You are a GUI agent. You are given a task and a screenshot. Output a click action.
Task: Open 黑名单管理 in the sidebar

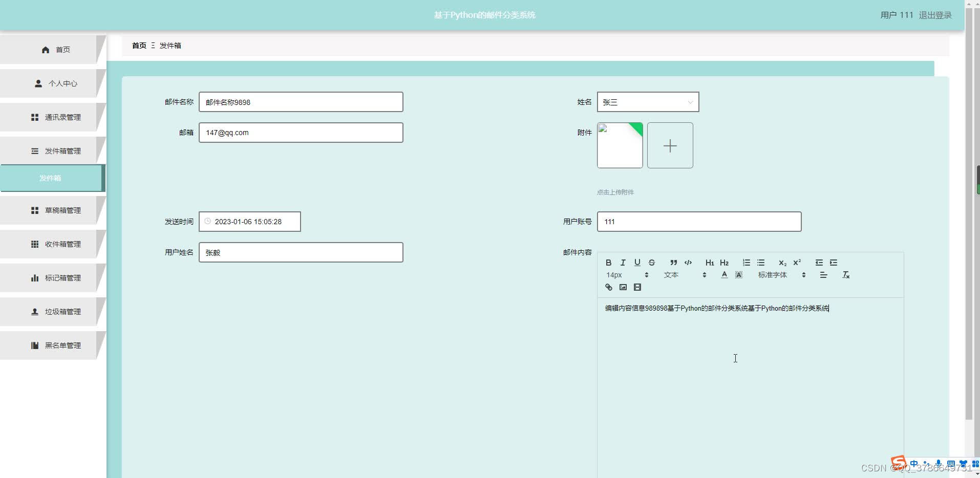(53, 345)
